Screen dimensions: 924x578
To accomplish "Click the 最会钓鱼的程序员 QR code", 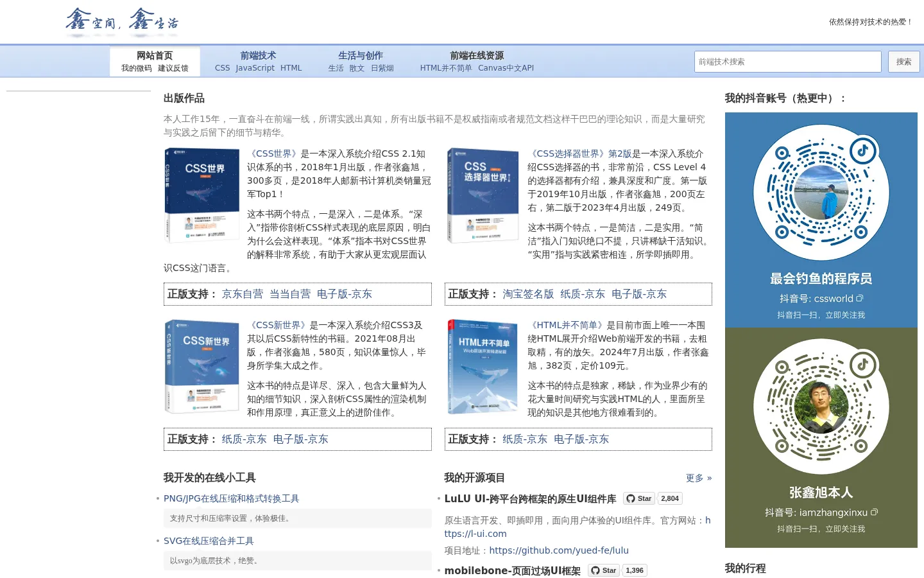I will point(821,193).
